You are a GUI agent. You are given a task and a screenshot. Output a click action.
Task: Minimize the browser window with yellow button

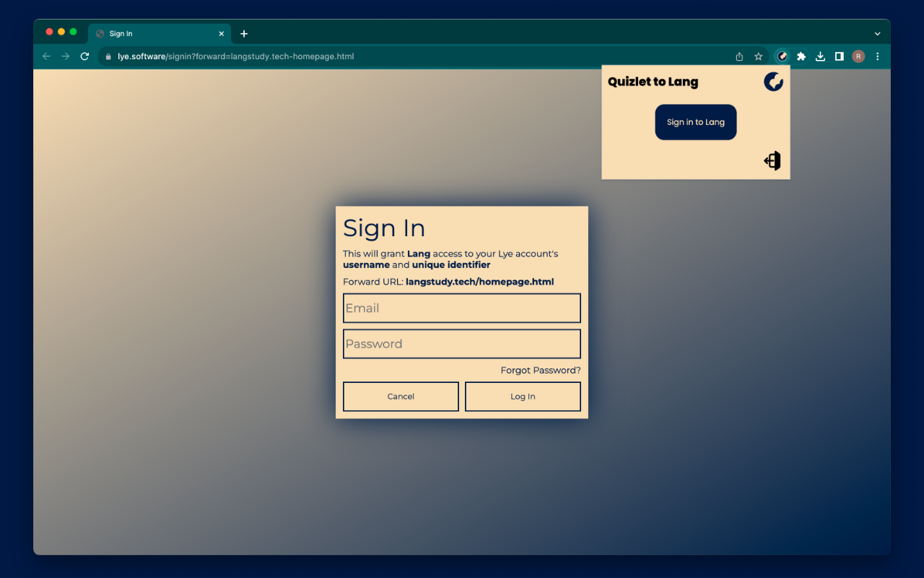61,32
